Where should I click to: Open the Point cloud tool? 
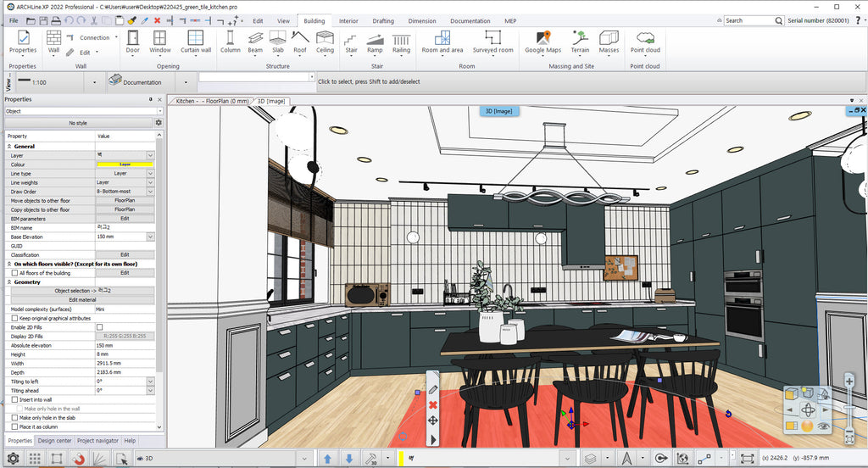[645, 42]
